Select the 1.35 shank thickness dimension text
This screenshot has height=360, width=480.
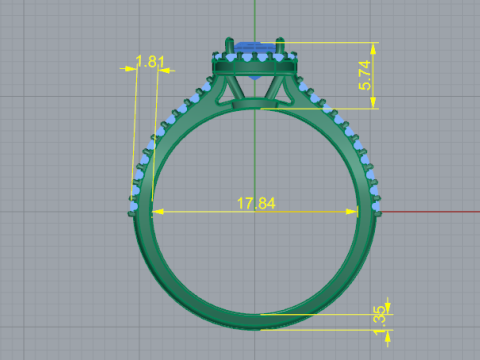click(379, 320)
